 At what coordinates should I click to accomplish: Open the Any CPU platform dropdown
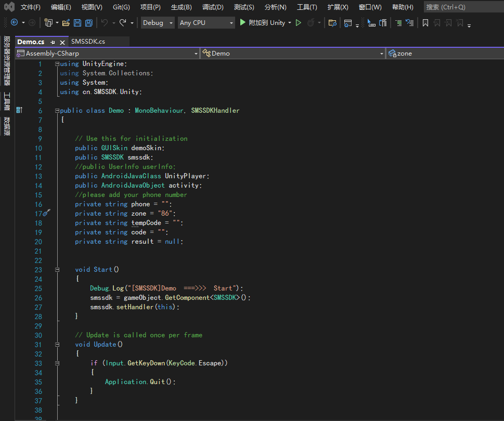(x=206, y=23)
